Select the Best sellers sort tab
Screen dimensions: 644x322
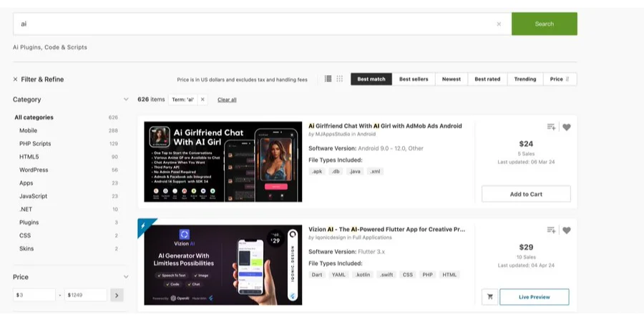point(414,79)
